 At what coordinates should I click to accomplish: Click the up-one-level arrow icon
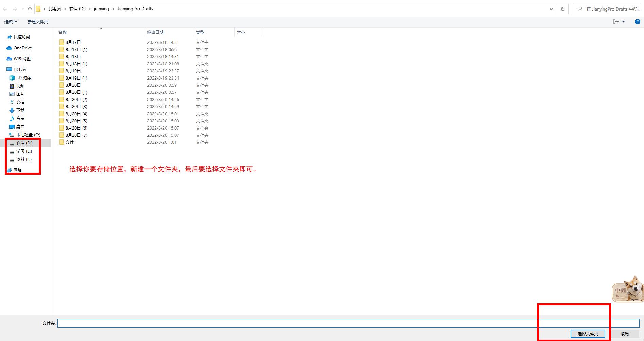(x=30, y=9)
